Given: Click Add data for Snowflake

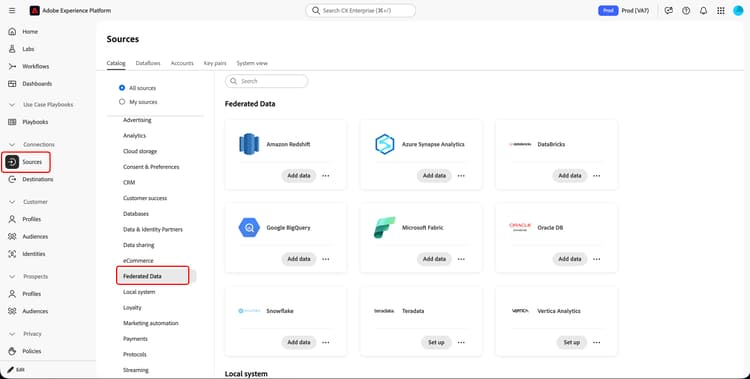Looking at the screenshot, I should coord(299,342).
